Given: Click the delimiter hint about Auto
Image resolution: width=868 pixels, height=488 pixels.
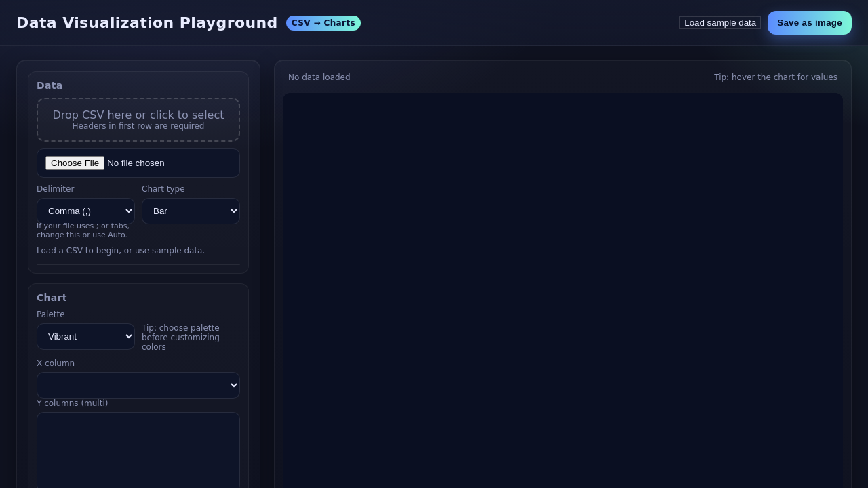Looking at the screenshot, I should click(x=83, y=230).
